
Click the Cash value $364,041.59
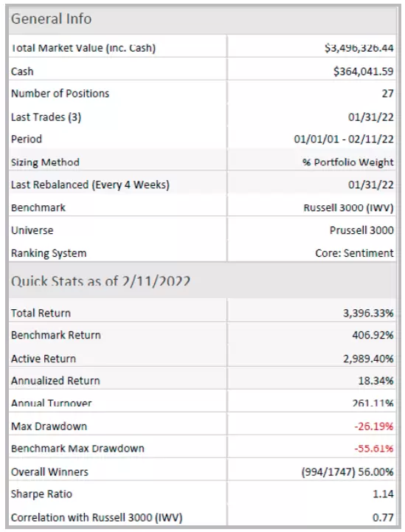pos(363,72)
